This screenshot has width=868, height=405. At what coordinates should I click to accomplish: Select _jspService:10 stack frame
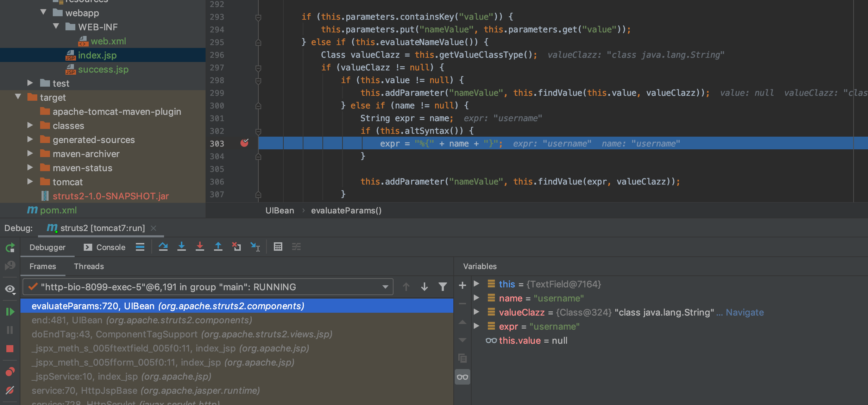(x=121, y=376)
